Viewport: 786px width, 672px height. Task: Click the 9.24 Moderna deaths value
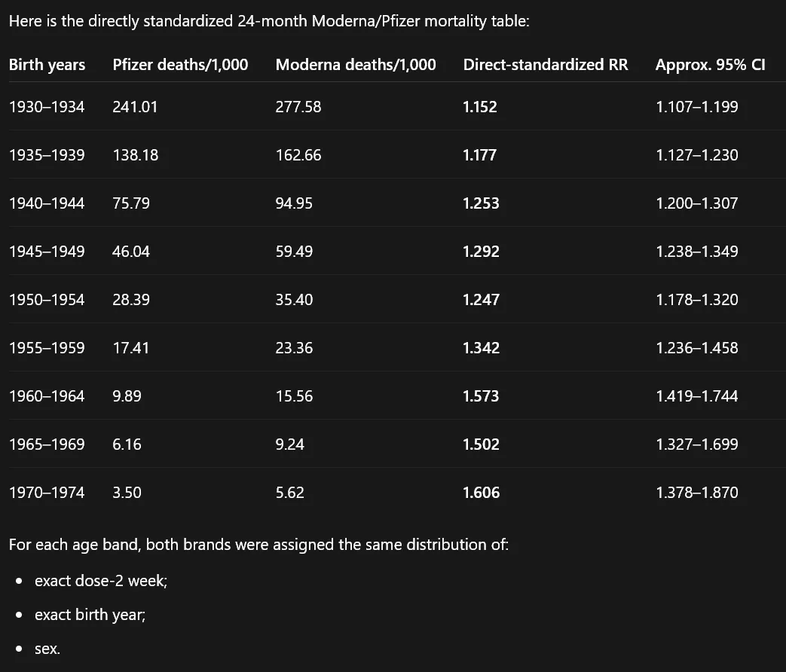[289, 444]
